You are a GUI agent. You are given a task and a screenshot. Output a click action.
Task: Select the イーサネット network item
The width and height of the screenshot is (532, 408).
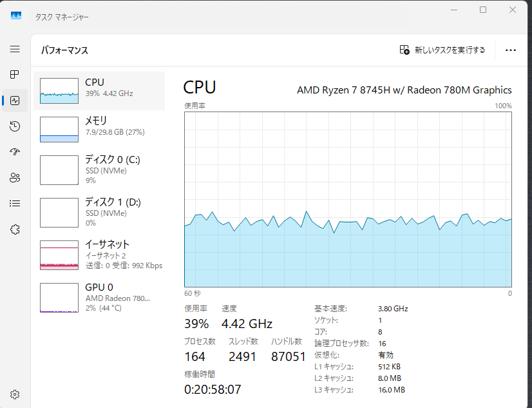point(99,255)
